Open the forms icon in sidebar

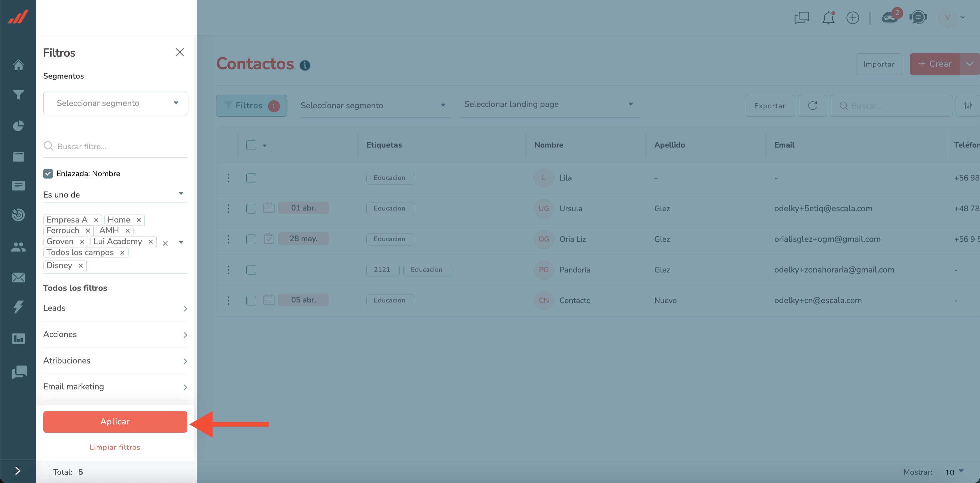(x=18, y=185)
